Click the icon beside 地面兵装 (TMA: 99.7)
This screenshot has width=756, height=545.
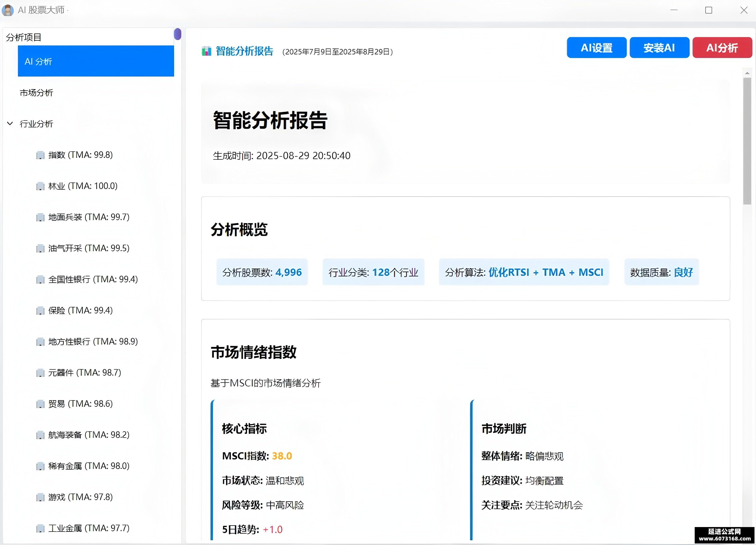[x=40, y=217]
